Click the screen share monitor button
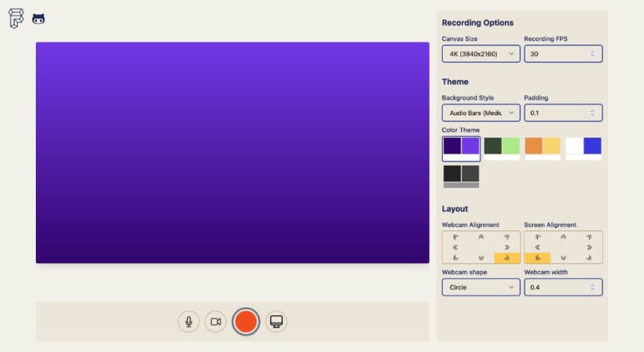The height and width of the screenshot is (352, 644). (x=276, y=321)
